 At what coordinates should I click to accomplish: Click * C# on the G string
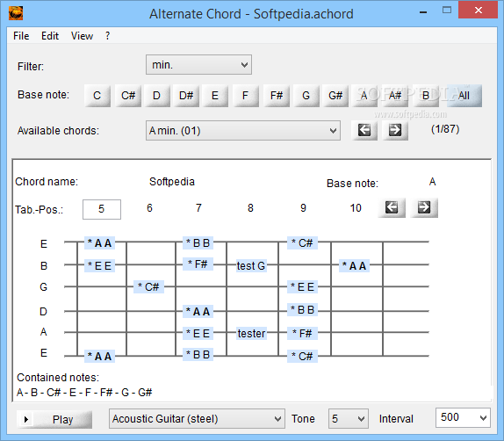pyautogui.click(x=148, y=286)
